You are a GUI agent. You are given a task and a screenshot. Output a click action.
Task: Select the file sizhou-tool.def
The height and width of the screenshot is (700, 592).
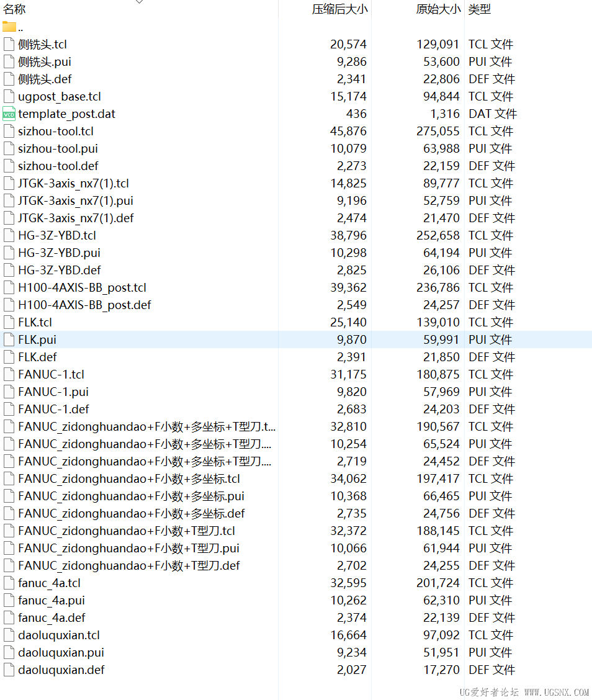58,166
